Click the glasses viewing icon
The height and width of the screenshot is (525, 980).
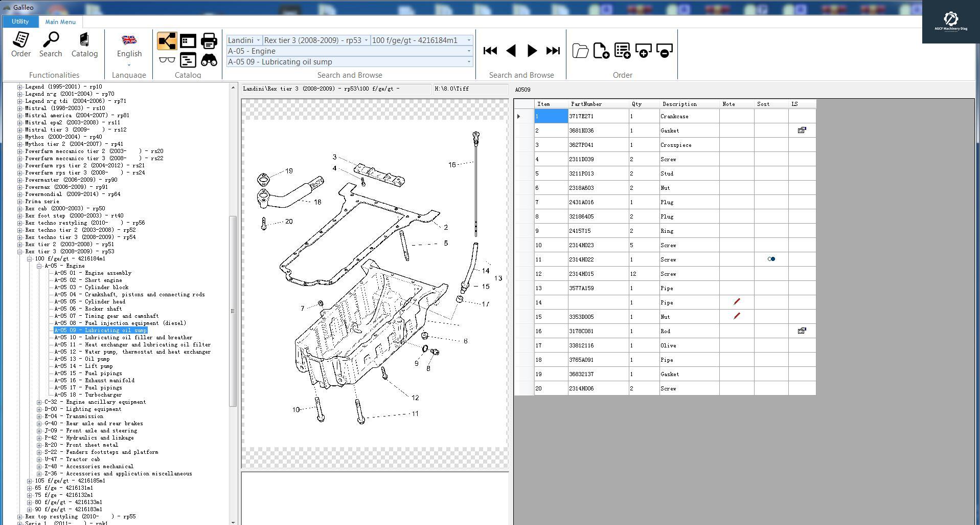(167, 60)
